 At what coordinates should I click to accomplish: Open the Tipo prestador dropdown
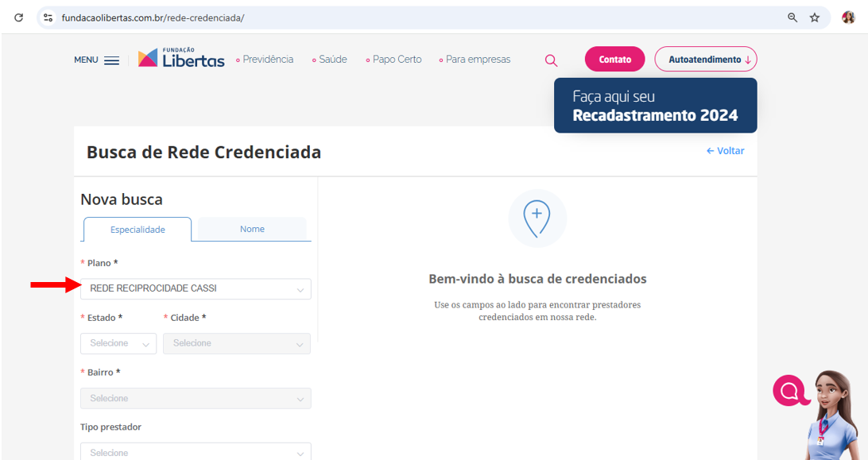coord(196,452)
